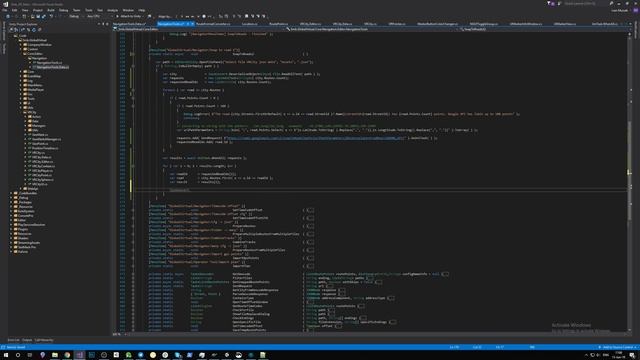This screenshot has width=640, height=360.
Task: Expand the Shaders folder in the tree
Action: 11,238
